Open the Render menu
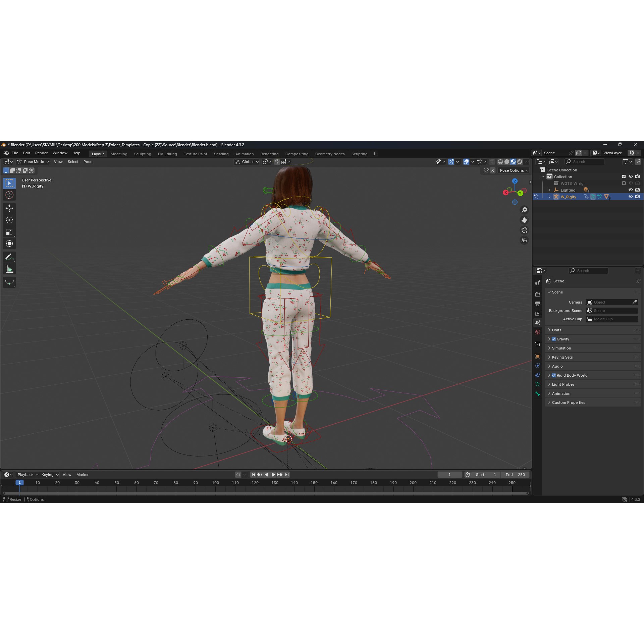The height and width of the screenshot is (644, 644). (x=41, y=153)
